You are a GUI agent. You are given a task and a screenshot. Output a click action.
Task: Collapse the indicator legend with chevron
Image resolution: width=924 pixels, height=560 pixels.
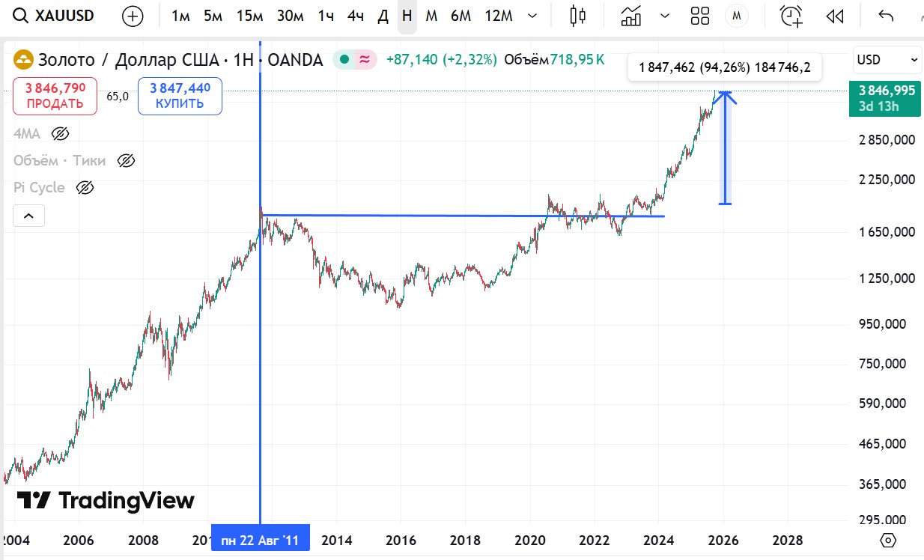(x=28, y=216)
